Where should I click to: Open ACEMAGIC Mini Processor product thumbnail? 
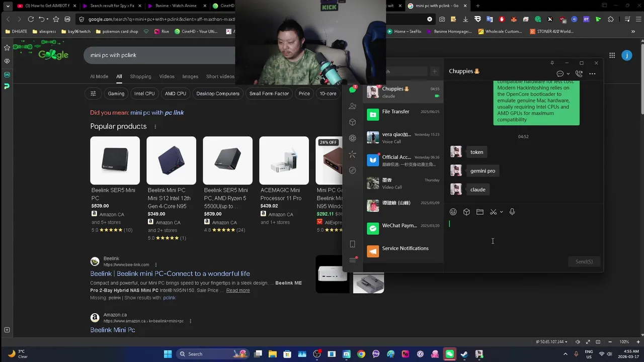pyautogui.click(x=284, y=160)
